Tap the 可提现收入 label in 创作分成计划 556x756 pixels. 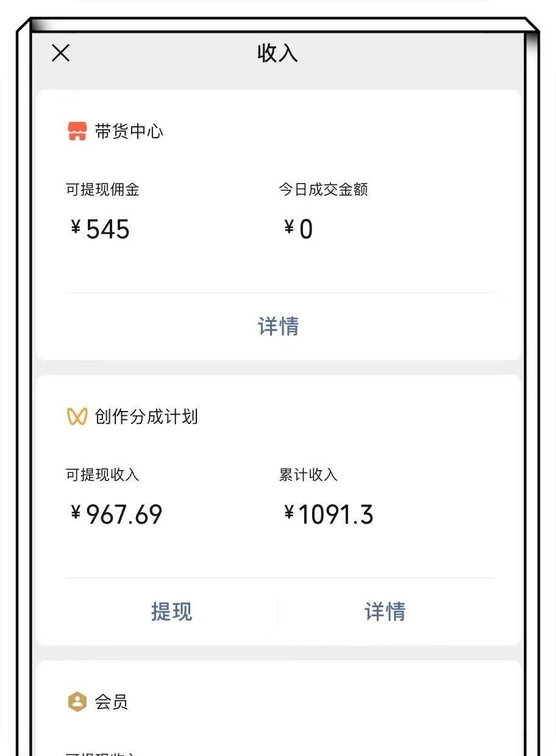tap(102, 475)
